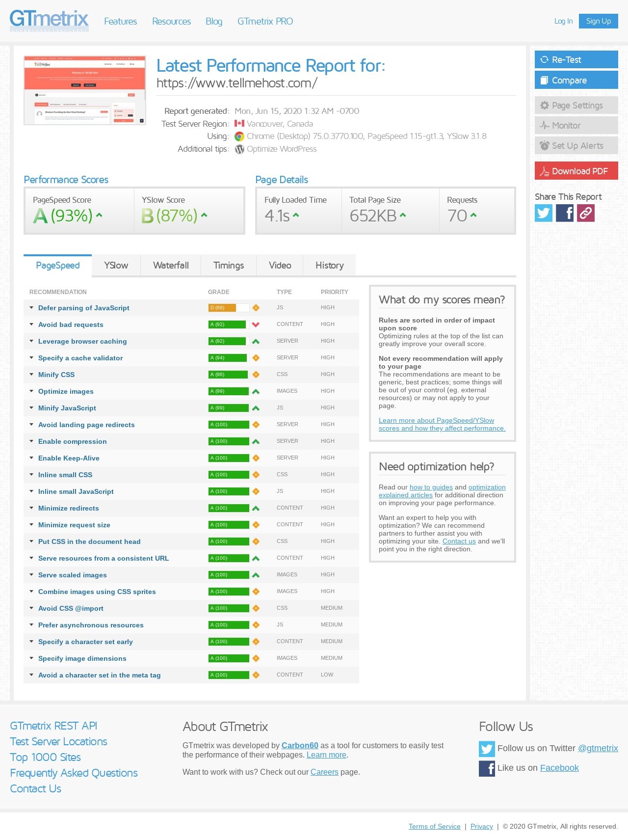
Task: Open the Waterfall tab
Action: [x=171, y=266]
